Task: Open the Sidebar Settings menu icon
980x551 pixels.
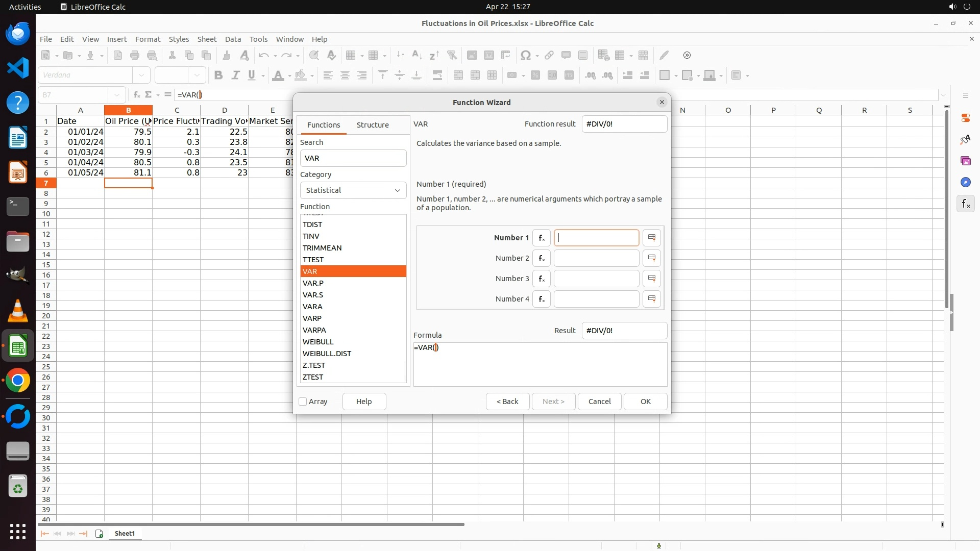Action: (x=965, y=95)
